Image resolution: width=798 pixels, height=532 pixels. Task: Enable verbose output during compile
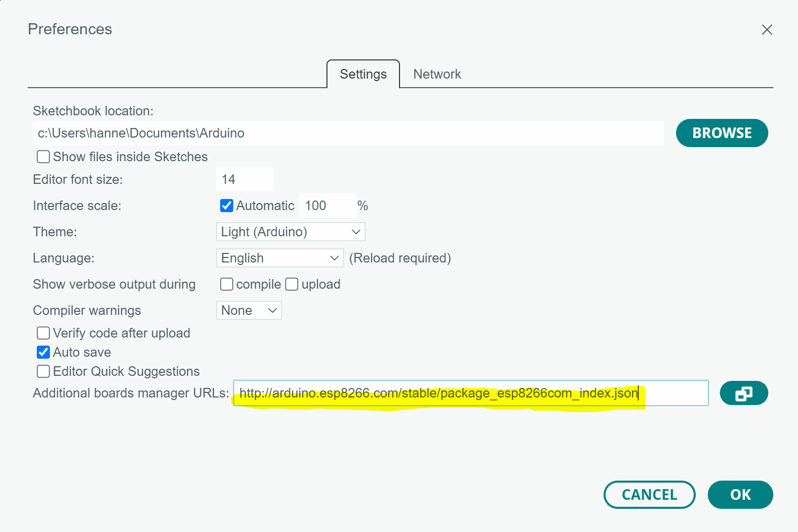[227, 284]
